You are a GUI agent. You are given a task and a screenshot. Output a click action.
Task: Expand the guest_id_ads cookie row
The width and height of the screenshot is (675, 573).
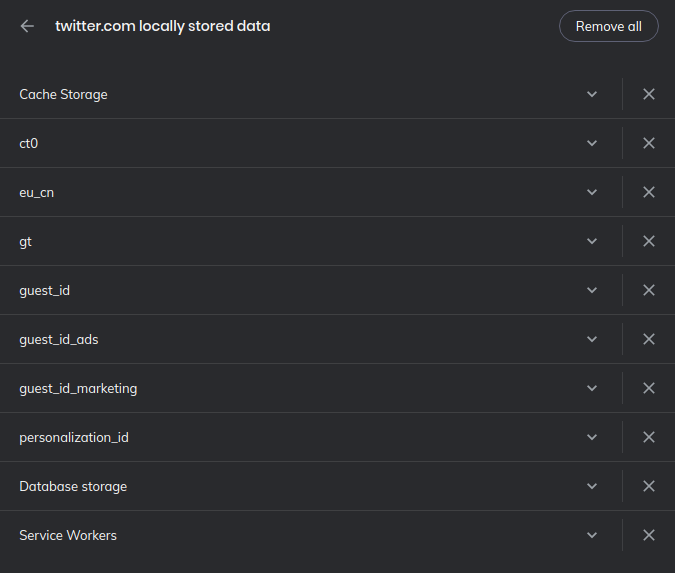592,340
